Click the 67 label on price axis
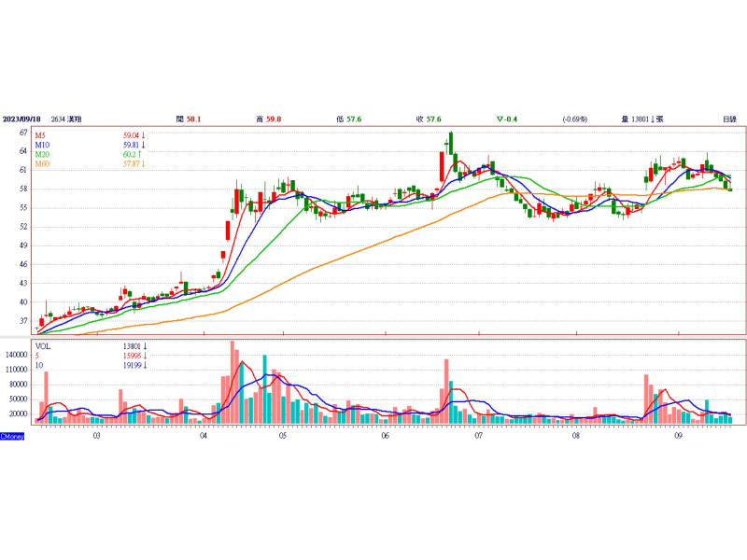747x560 pixels. pyautogui.click(x=21, y=133)
